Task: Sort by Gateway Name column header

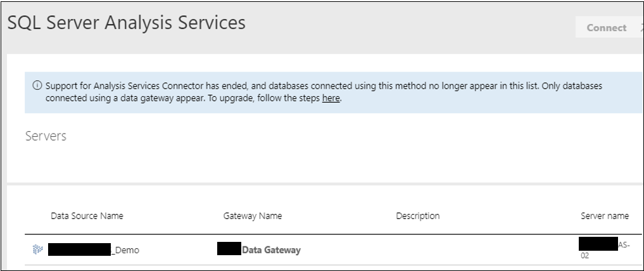Action: [x=253, y=216]
